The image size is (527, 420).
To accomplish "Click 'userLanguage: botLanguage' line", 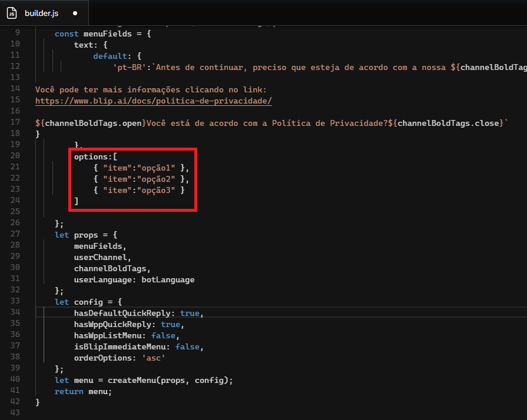I will coord(134,279).
